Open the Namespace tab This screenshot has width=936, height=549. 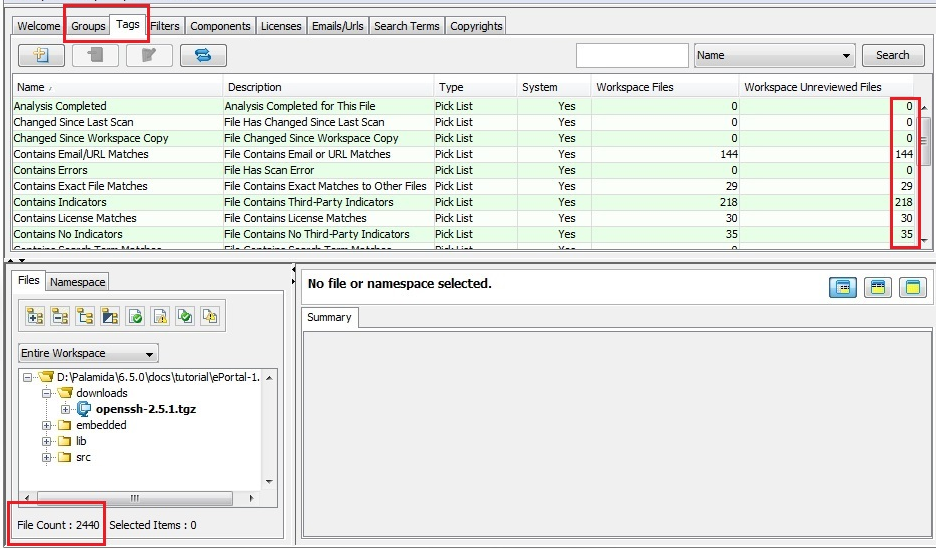[77, 283]
